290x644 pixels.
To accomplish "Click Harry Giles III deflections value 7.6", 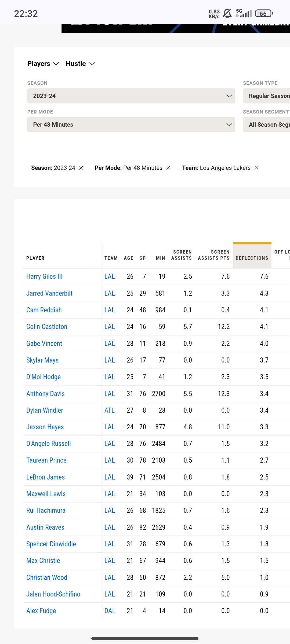I will pyautogui.click(x=264, y=276).
